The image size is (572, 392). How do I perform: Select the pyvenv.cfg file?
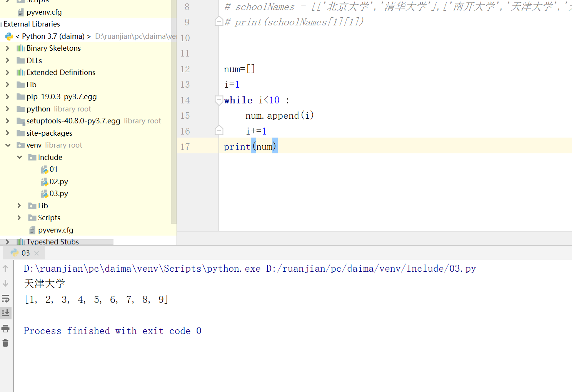(56, 229)
